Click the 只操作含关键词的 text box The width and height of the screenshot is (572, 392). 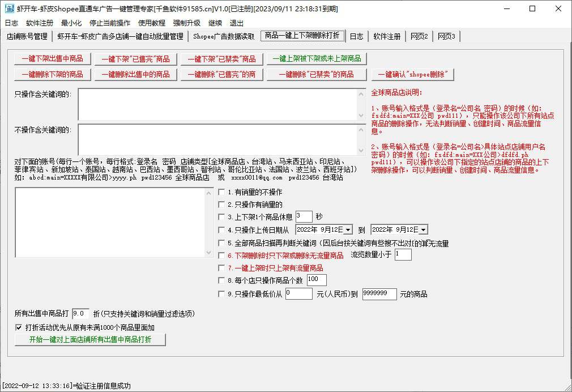218,104
